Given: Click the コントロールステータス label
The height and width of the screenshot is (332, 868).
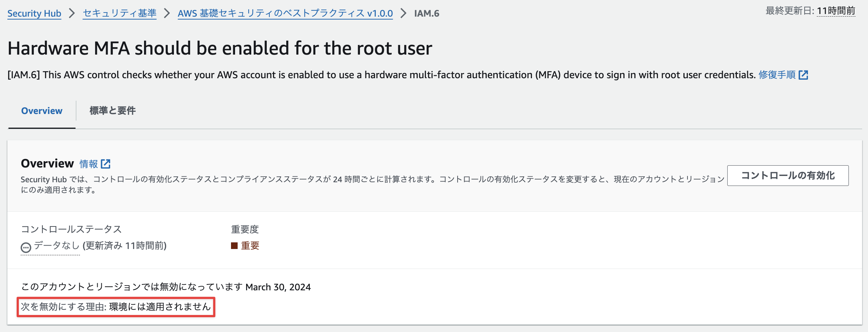Looking at the screenshot, I should coord(71,229).
